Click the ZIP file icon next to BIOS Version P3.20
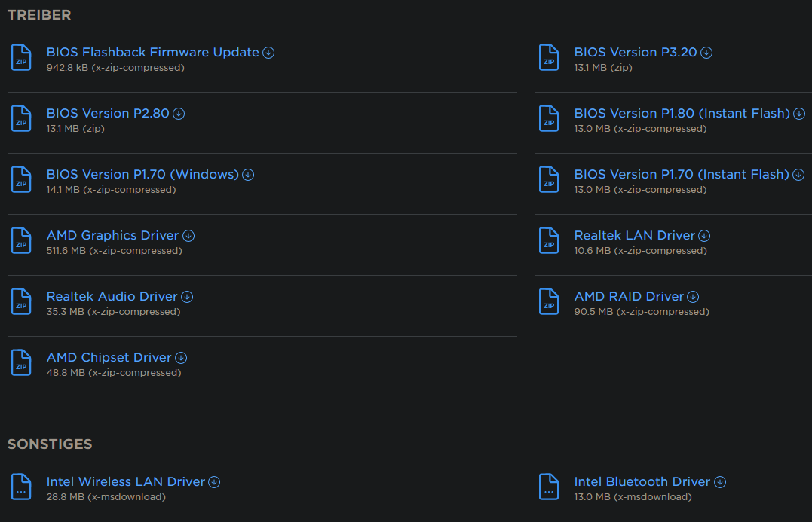The height and width of the screenshot is (522, 812). point(549,57)
